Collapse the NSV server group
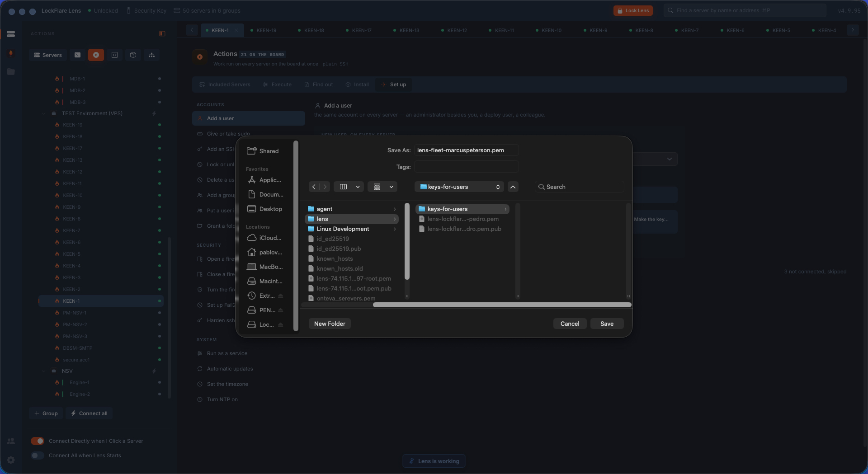This screenshot has height=474, width=868. click(x=44, y=371)
